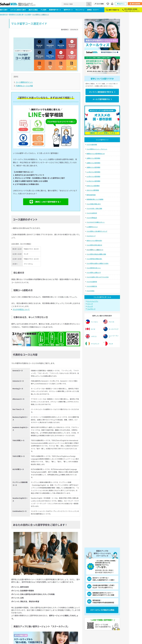Image resolution: width=142 pixels, height=644 pixels.
Task: Jump to 代表的なコースと内容 from the contents
Action: 24,86
